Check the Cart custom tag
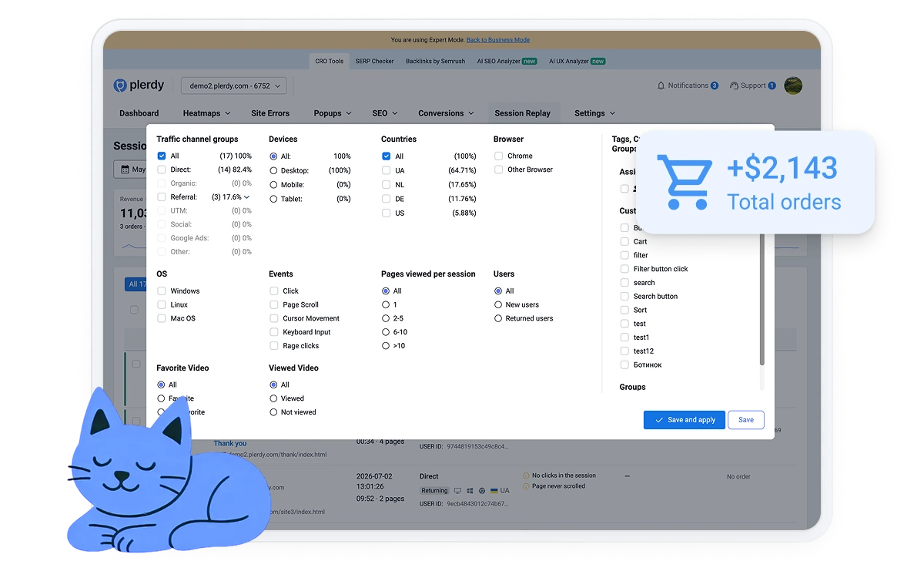Image resolution: width=924 pixels, height=561 pixels. pyautogui.click(x=625, y=241)
